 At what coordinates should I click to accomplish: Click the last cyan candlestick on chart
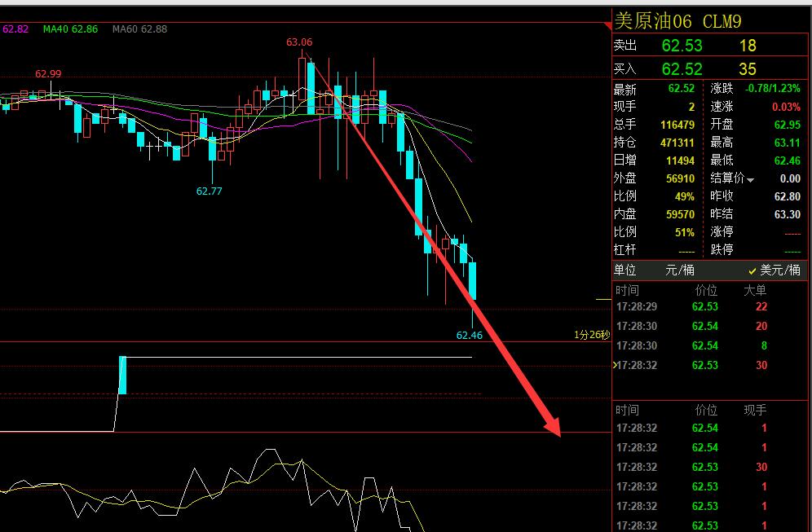coord(472,280)
